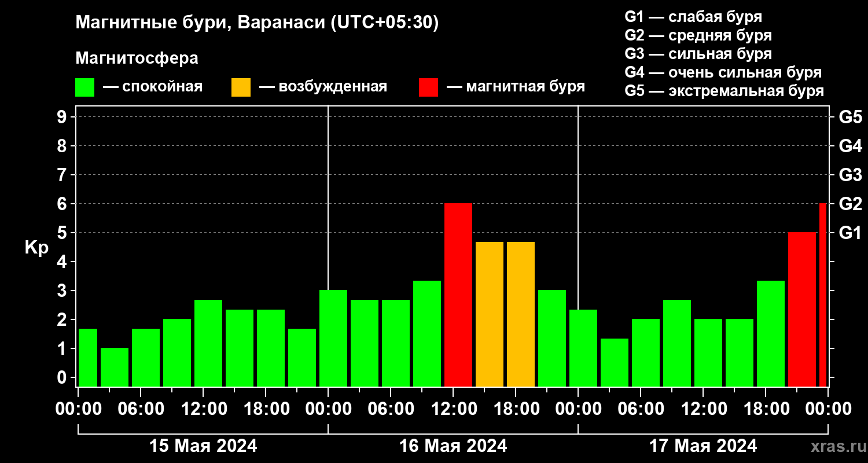This screenshot has width=868, height=463.
Task: Click 'G4 — очень сильная буря' legend line
Action: click(723, 72)
